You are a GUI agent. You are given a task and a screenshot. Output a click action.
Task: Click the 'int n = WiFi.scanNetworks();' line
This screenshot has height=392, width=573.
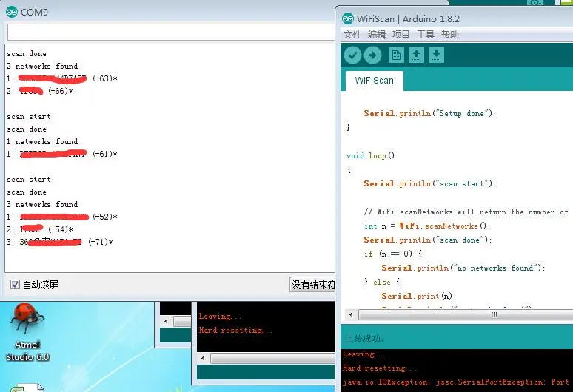(x=427, y=226)
